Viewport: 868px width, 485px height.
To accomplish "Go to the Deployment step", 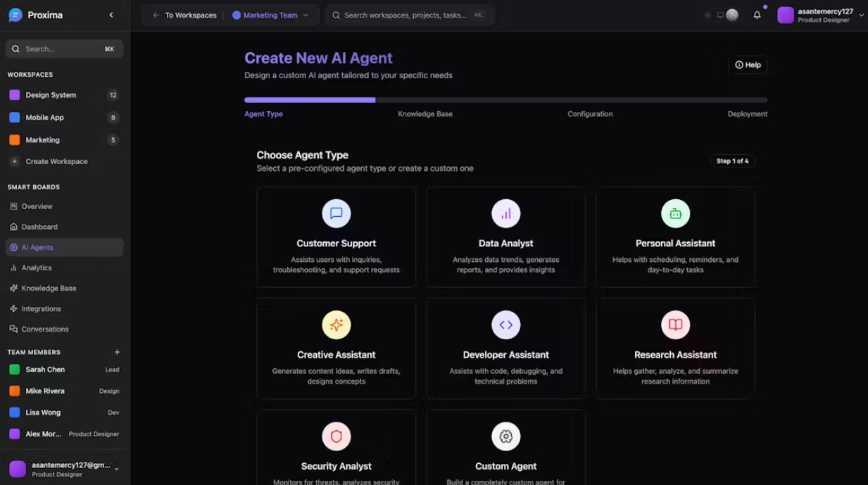I will [x=748, y=114].
